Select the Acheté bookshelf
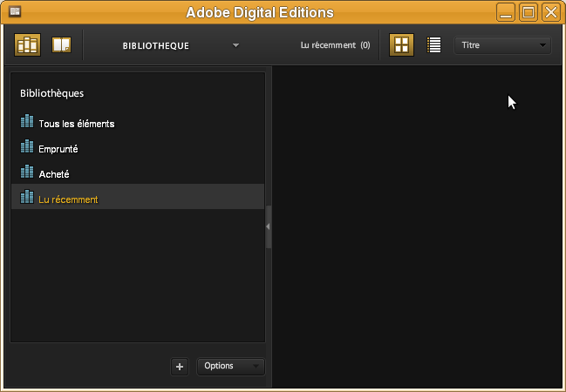Viewport: 566px width, 392px height. tap(138, 173)
